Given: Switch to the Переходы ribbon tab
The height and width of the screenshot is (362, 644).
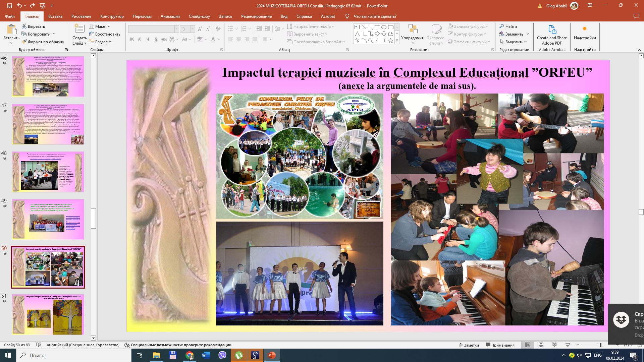Looking at the screenshot, I should click(142, 16).
